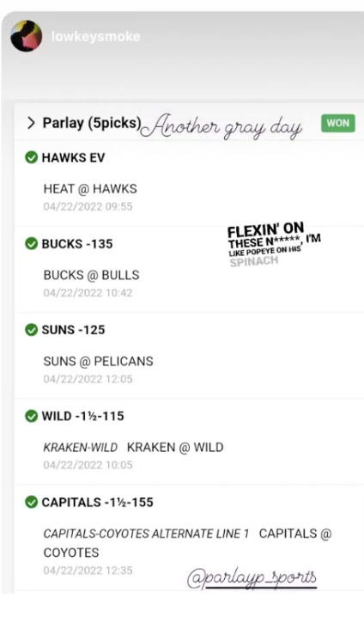Click the green check next to CAPITALS -1½-155

tap(31, 502)
